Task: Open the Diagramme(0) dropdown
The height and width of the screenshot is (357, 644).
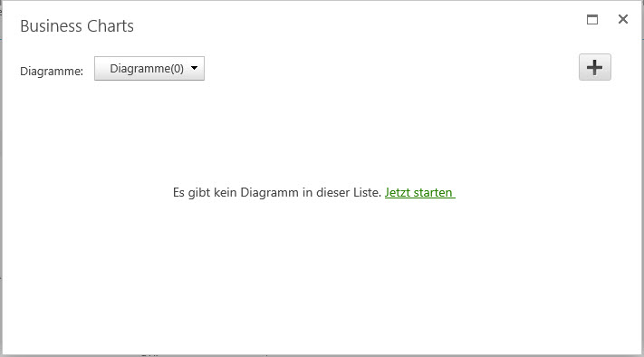Action: point(149,68)
